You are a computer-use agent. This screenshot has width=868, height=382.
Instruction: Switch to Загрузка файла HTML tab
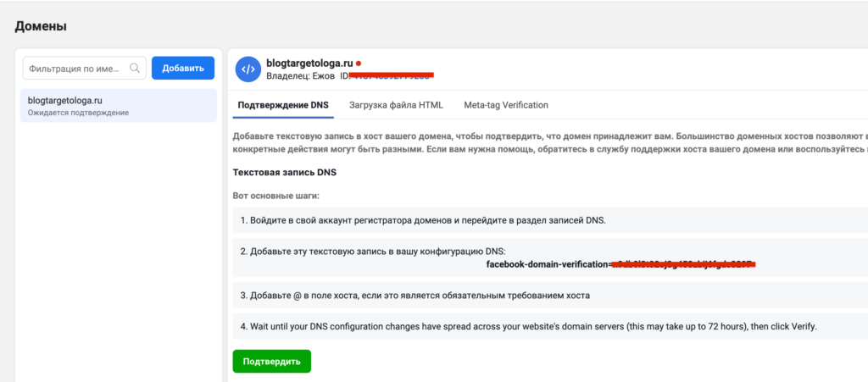point(396,105)
